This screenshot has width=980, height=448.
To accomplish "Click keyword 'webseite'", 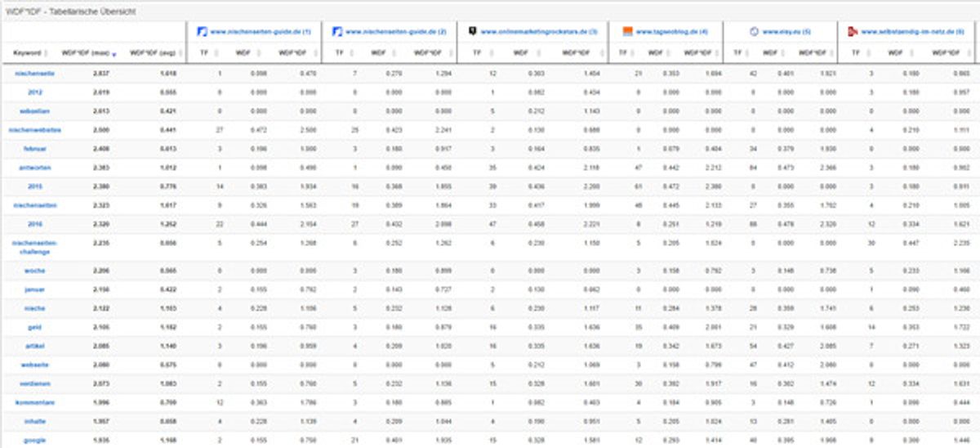I will 33,365.
